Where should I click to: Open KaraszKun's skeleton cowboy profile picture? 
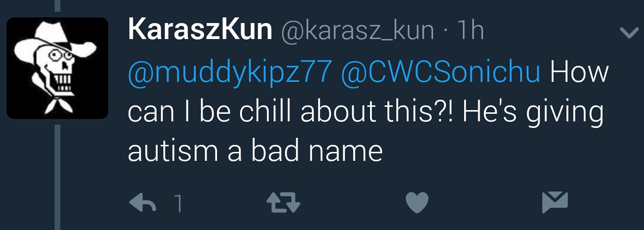57,68
